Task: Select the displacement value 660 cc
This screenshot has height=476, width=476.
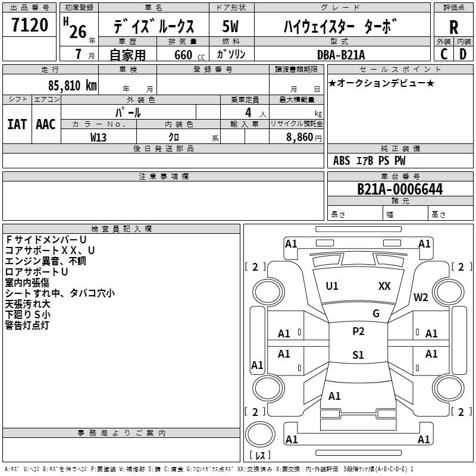Action: pyautogui.click(x=189, y=55)
